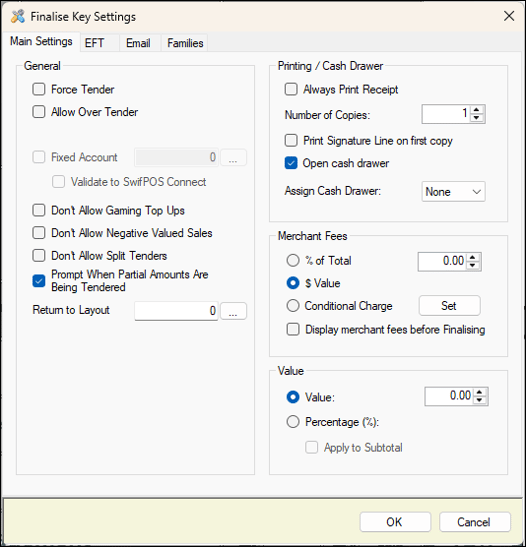Close the Finalise Key Settings dialog

click(509, 16)
